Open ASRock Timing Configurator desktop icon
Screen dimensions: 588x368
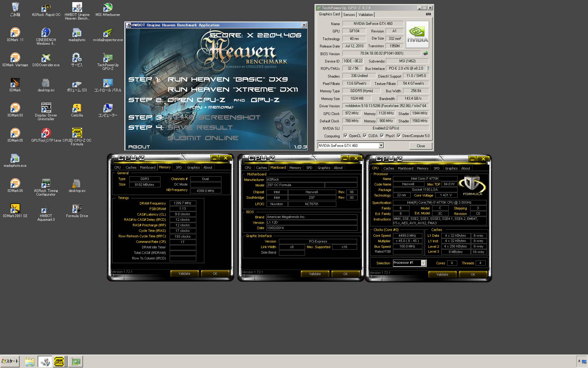(46, 187)
